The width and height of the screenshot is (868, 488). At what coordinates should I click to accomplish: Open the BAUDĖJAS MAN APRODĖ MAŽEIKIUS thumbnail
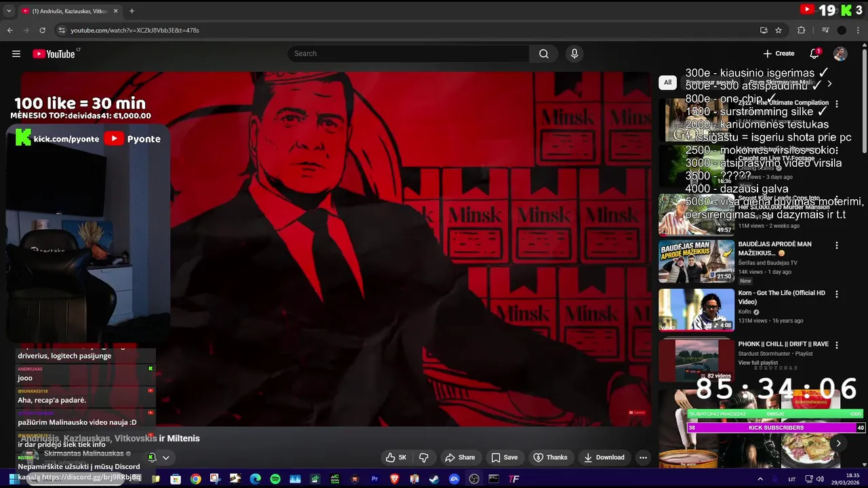click(x=696, y=261)
